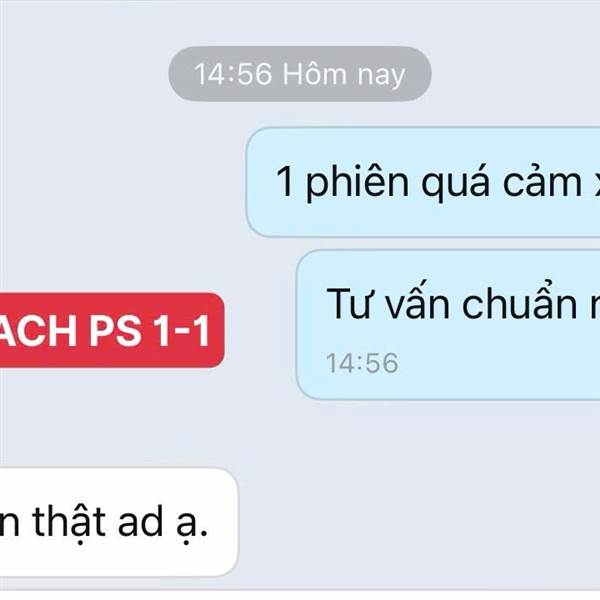This screenshot has height=600, width=600.
Task: Click the 14:56 time in the gray pill
Action: tap(233, 74)
